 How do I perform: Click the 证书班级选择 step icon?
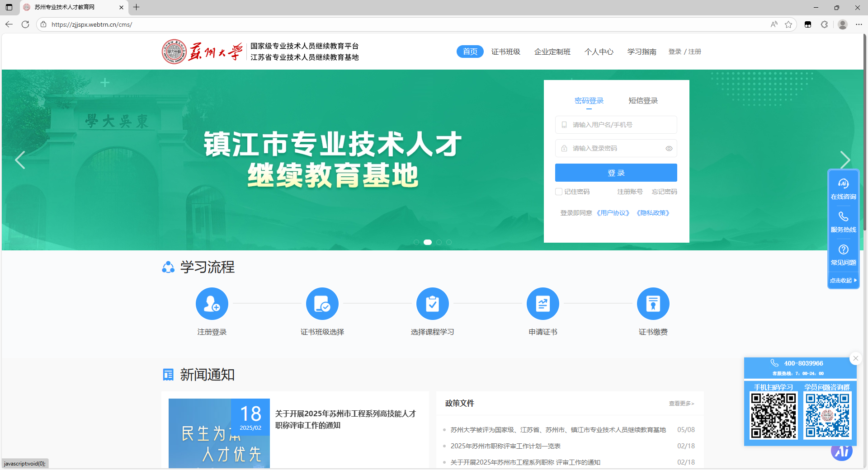click(x=322, y=304)
